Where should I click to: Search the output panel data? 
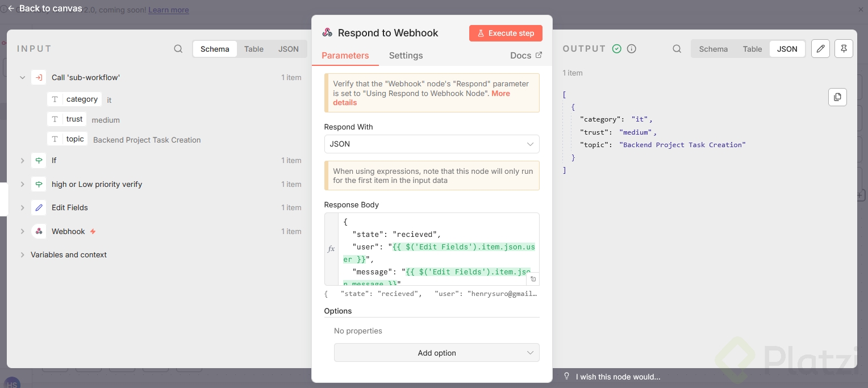[x=677, y=49]
